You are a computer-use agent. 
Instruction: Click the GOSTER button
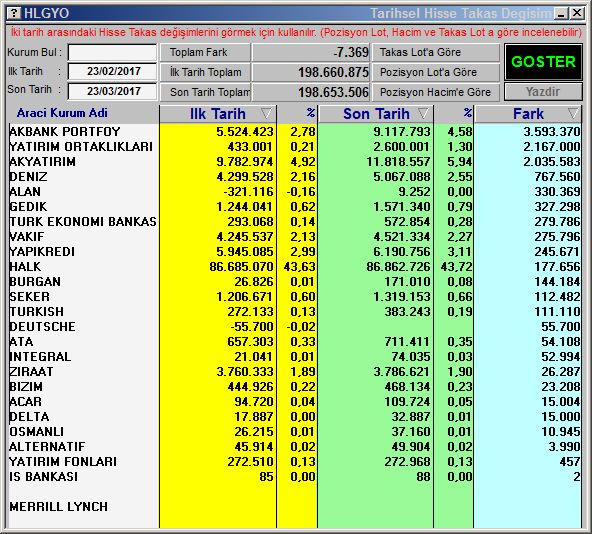543,62
